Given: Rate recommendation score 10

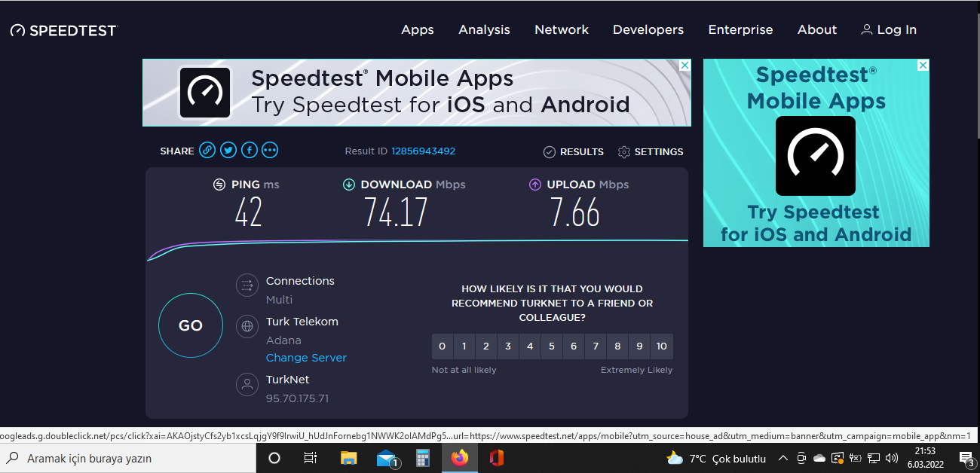Looking at the screenshot, I should (x=662, y=346).
